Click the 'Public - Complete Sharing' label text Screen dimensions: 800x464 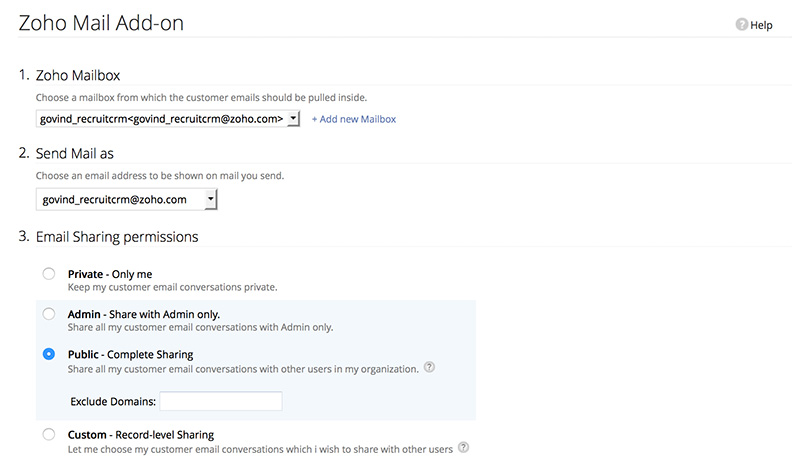point(130,354)
